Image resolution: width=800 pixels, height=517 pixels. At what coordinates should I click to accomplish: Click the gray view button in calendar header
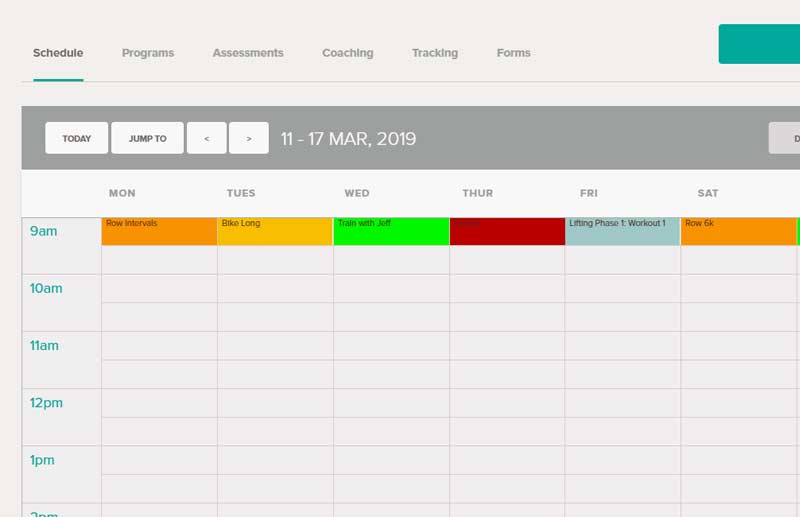pyautogui.click(x=785, y=138)
